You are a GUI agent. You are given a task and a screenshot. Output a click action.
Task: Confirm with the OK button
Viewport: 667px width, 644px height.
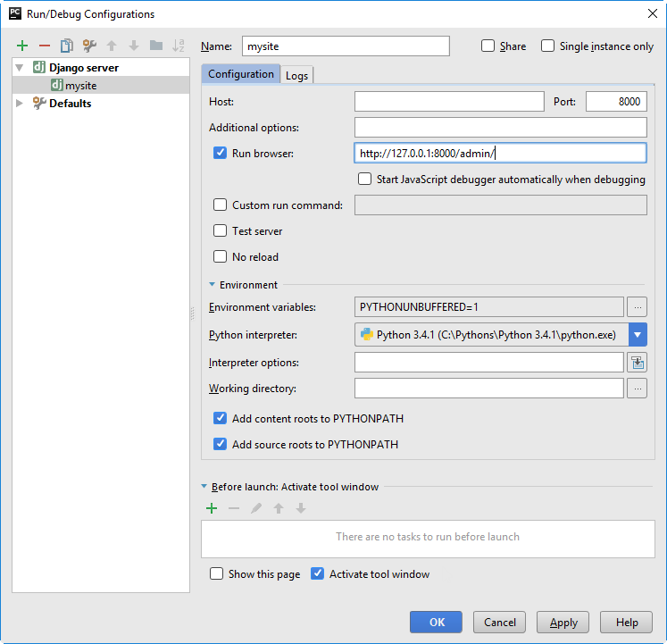[x=436, y=623]
